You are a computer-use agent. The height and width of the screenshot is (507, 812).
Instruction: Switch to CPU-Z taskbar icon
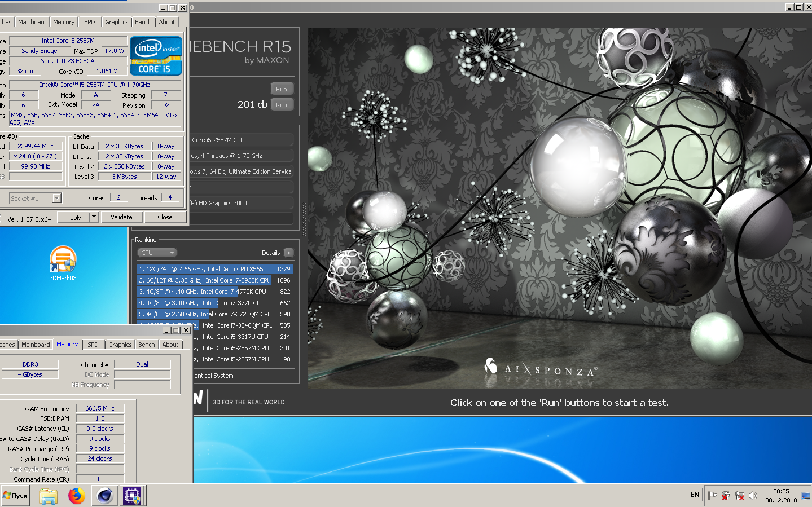pos(132,496)
